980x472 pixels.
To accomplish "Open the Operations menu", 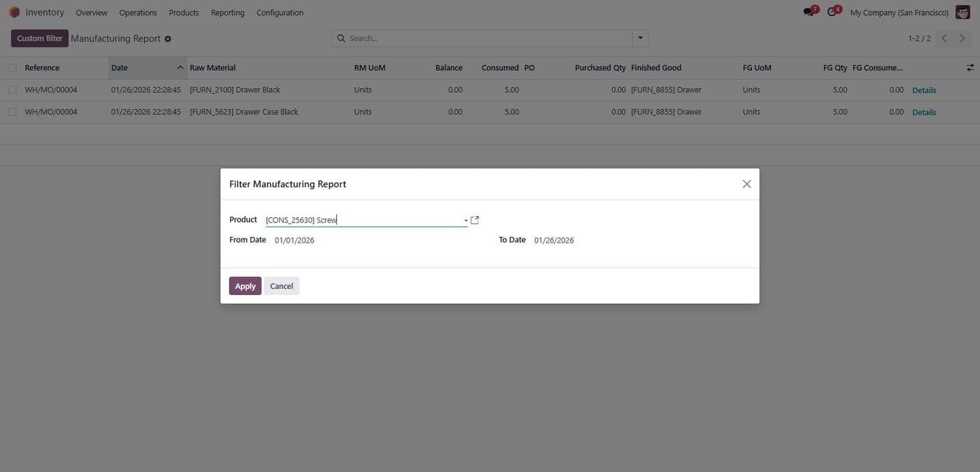I will [x=138, y=13].
